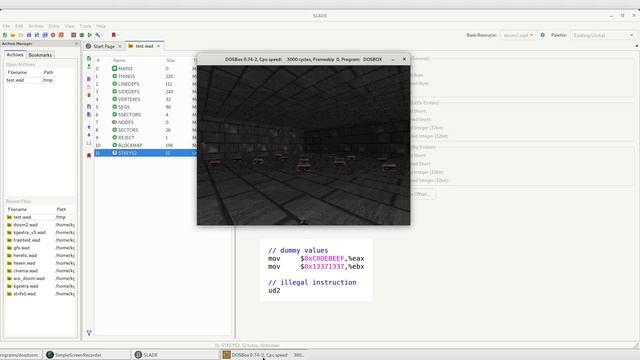This screenshot has width=640, height=360.
Task: Click the DOSBox icon in the taskbar
Action: [x=226, y=355]
